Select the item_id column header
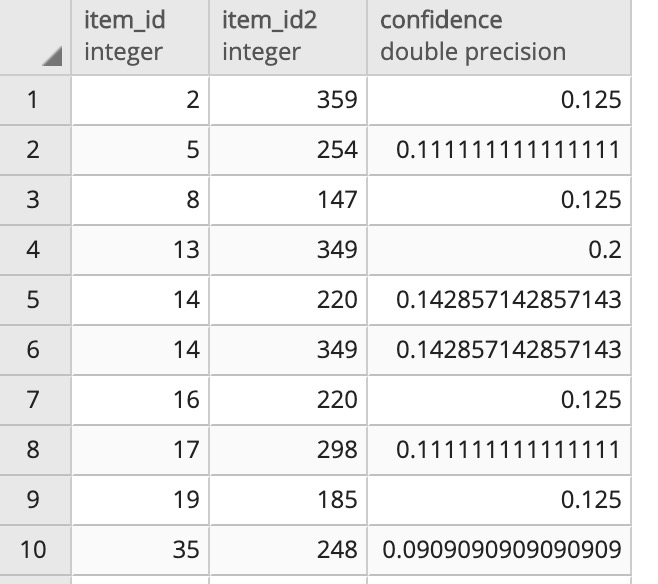Image resolution: width=658 pixels, height=584 pixels. point(140,36)
